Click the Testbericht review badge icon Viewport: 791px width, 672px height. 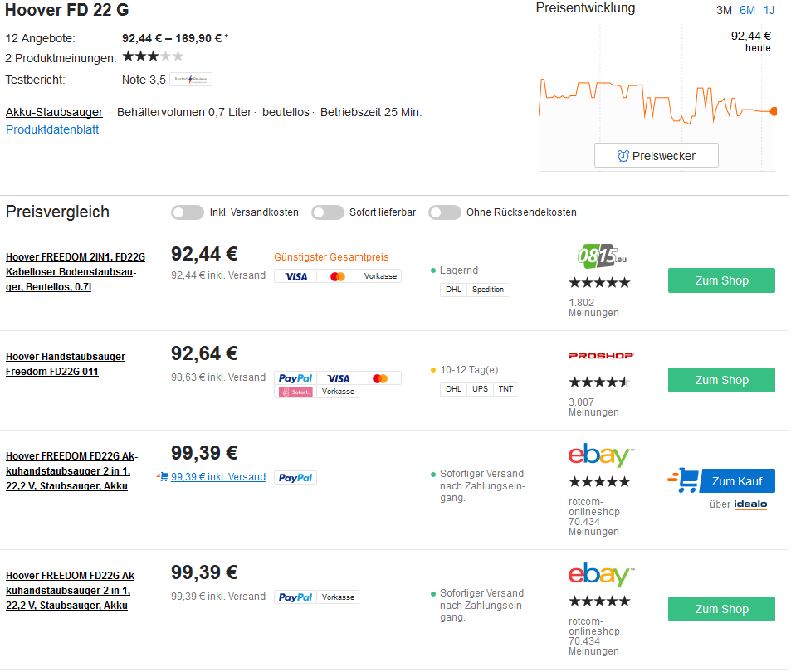(x=191, y=80)
